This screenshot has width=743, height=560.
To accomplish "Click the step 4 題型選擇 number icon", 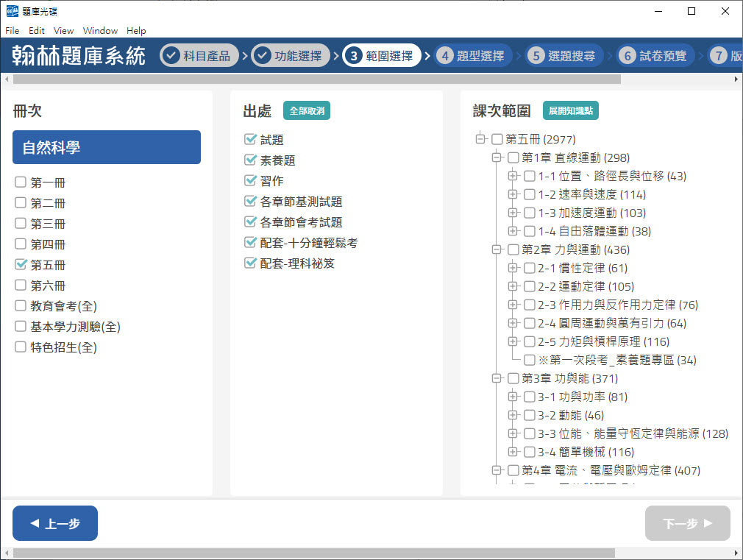I will 444,56.
